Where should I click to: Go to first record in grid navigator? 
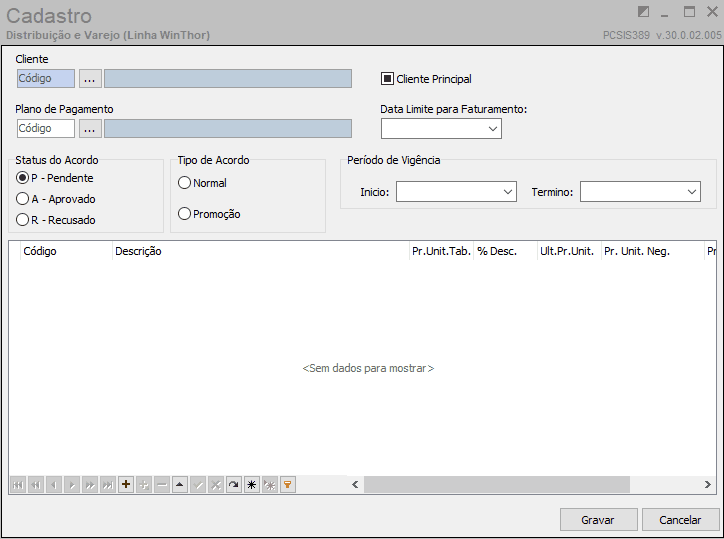(18, 485)
